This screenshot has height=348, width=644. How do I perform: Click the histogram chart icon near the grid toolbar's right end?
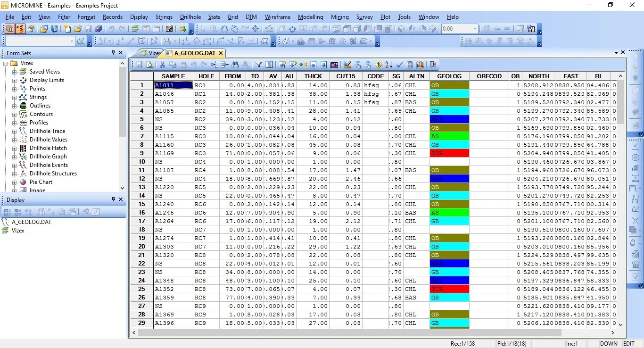[x=420, y=65]
